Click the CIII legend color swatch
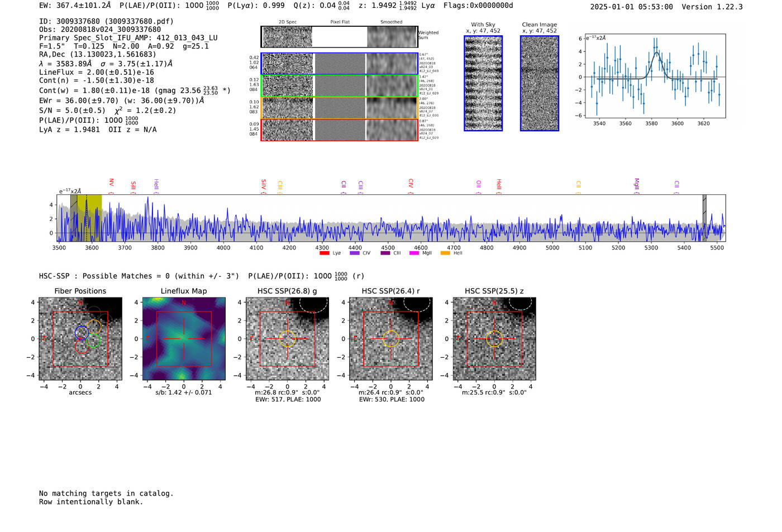This screenshot has height=532, width=782. (x=385, y=253)
